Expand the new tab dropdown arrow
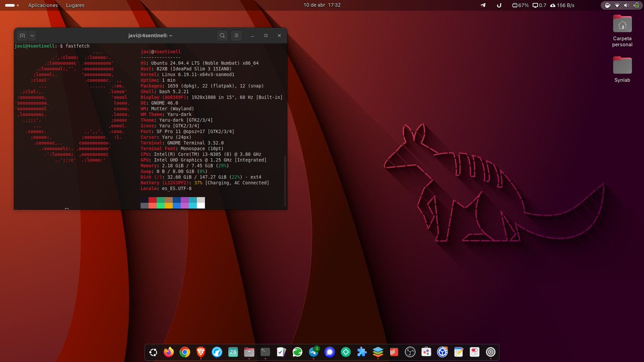This screenshot has width=644, height=362. click(x=32, y=35)
